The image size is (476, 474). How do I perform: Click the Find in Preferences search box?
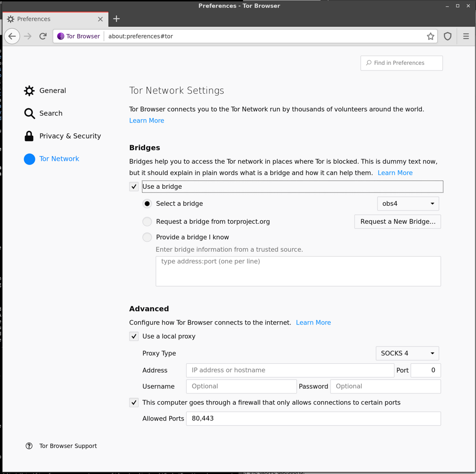[401, 63]
